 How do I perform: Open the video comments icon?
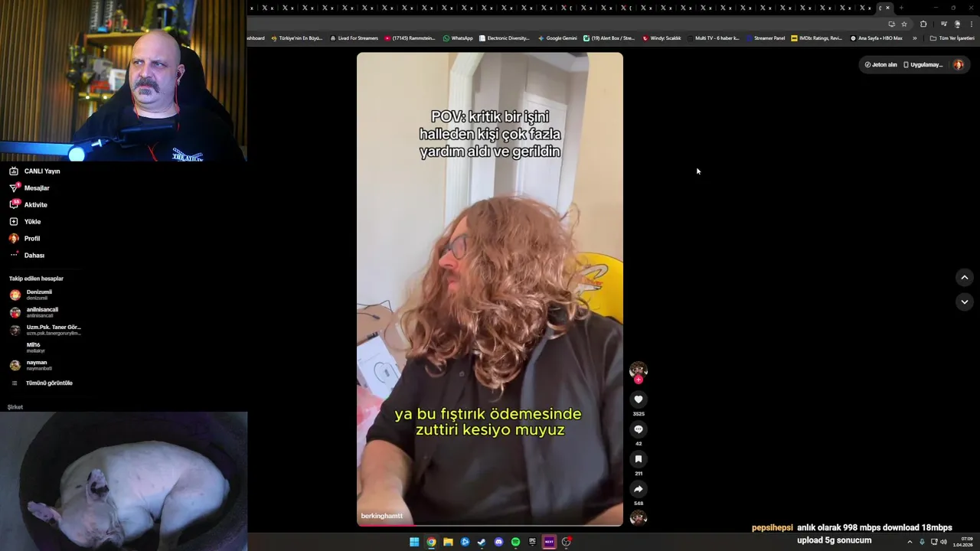click(639, 429)
